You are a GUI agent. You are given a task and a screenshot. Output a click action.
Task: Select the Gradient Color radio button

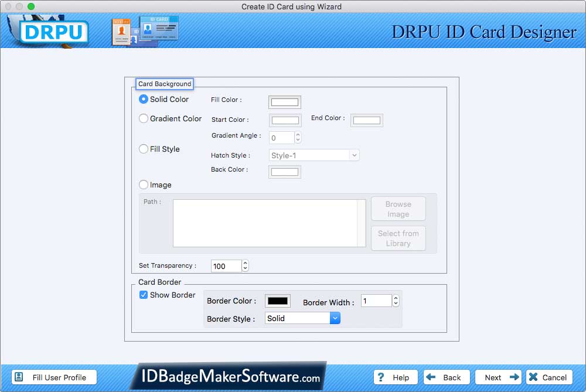click(x=144, y=118)
